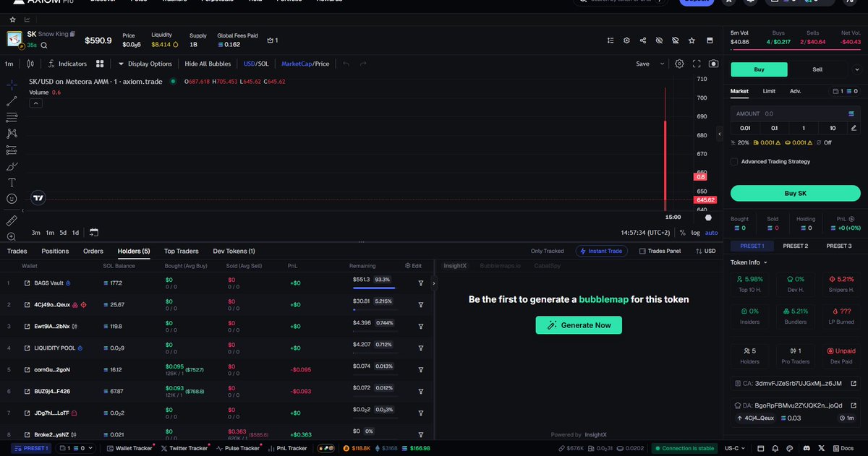
Task: Search the SK token via magnifier icon
Action: click(44, 45)
